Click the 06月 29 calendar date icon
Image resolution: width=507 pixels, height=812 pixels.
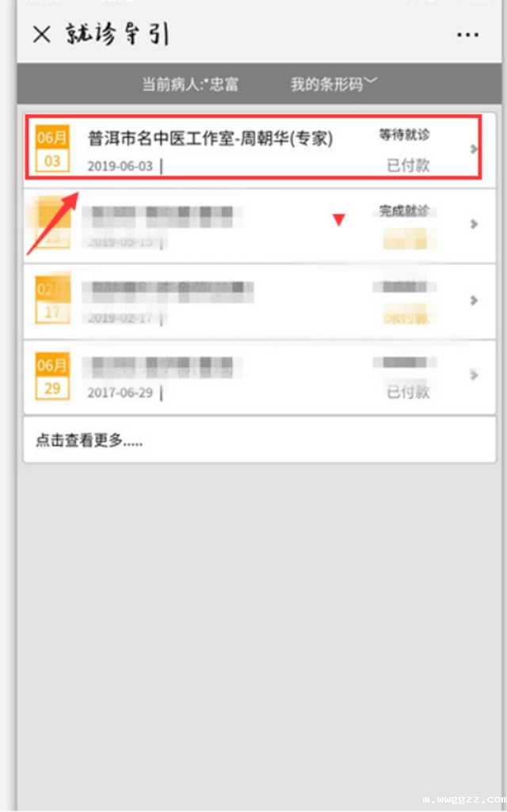(51, 376)
